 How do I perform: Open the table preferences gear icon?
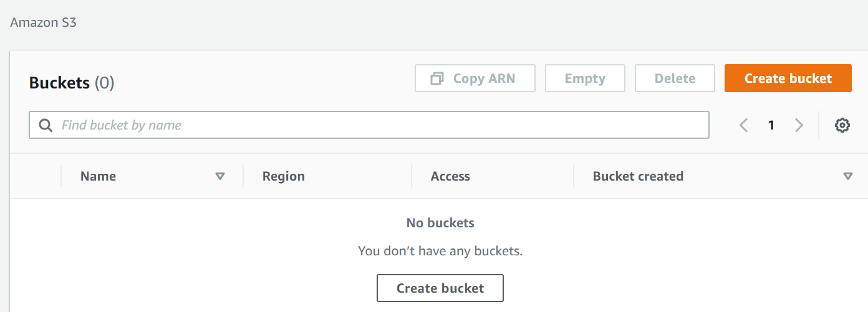point(842,125)
